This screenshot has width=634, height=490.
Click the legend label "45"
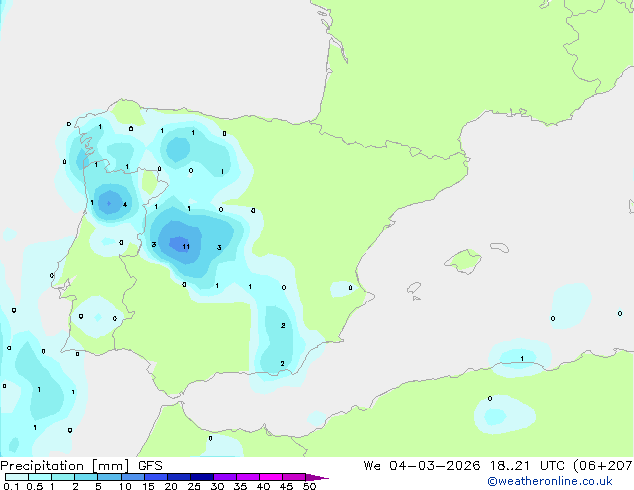(x=286, y=486)
